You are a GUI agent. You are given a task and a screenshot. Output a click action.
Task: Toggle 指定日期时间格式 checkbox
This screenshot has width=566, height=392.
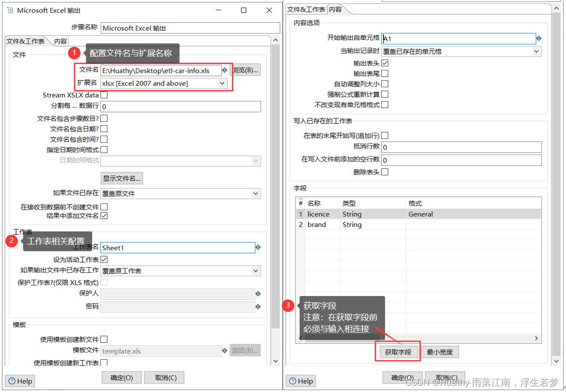pyautogui.click(x=104, y=149)
